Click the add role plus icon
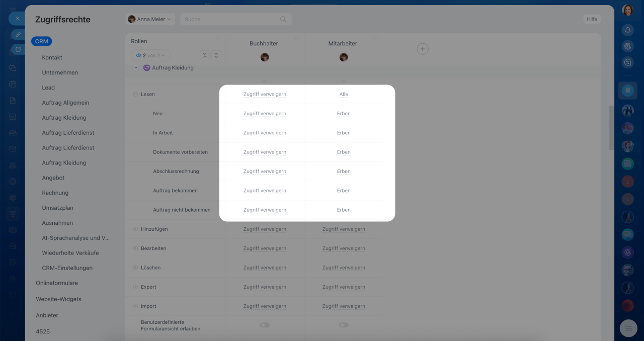644x341 pixels. (x=423, y=49)
